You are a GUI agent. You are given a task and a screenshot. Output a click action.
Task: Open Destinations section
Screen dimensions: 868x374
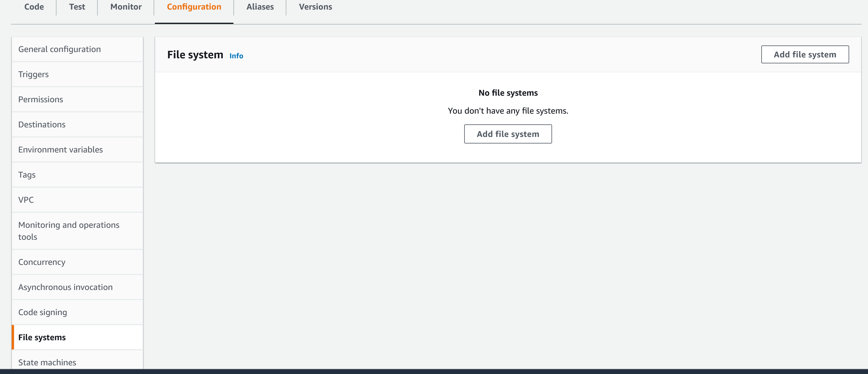pos(42,125)
